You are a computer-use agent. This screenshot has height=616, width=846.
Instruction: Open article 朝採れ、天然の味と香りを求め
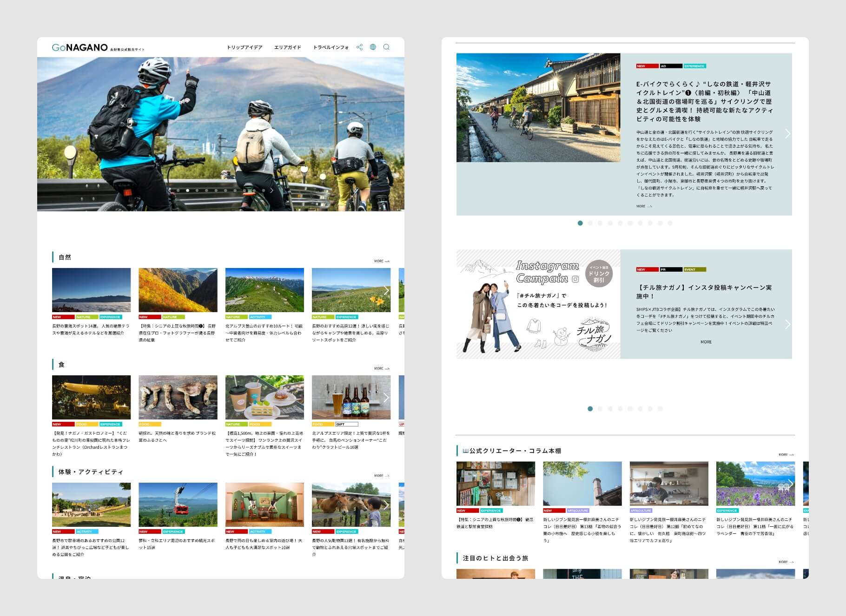(178, 437)
